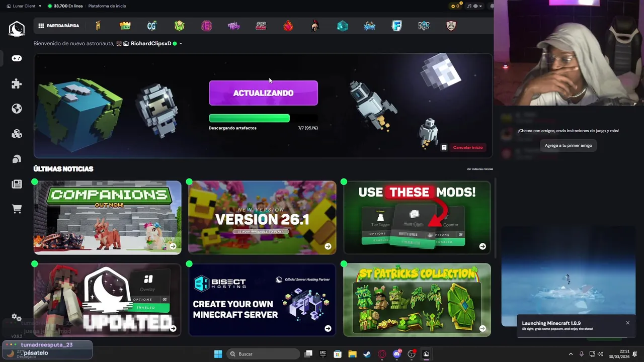This screenshot has width=644, height=362.
Task: Open launcher settings gear icon
Action: point(16,317)
